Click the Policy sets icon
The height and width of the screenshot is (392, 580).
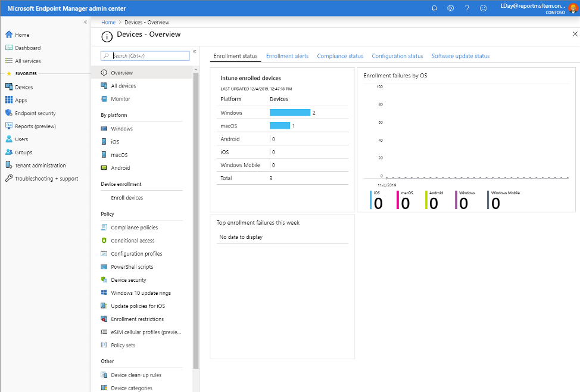[104, 345]
